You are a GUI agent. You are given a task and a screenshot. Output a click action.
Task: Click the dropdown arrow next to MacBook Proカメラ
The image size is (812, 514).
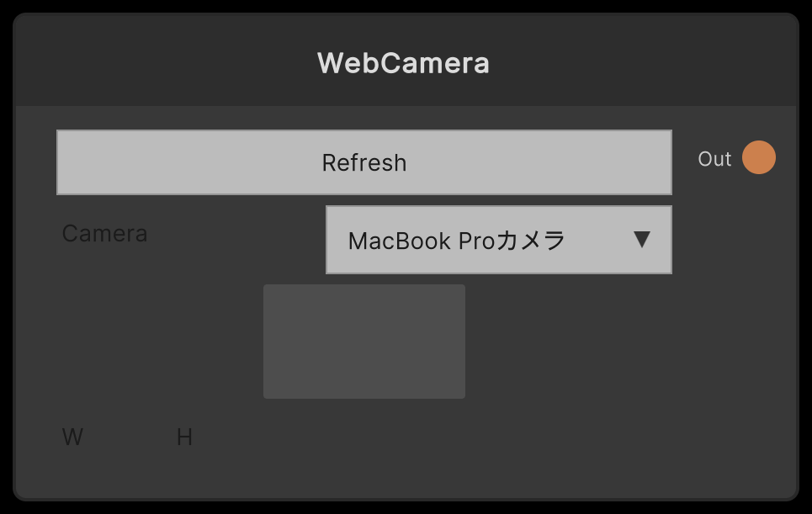pyautogui.click(x=641, y=240)
